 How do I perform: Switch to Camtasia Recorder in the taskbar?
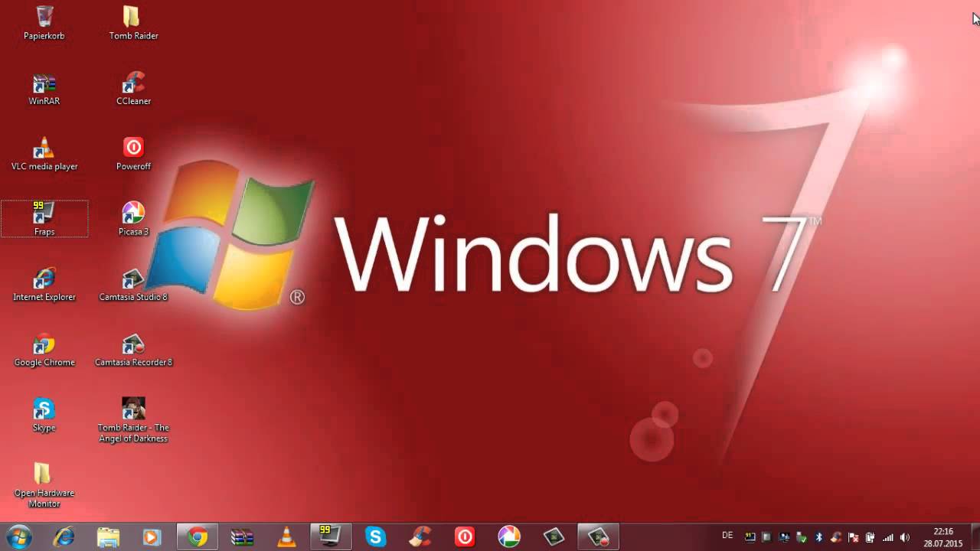[x=598, y=537]
